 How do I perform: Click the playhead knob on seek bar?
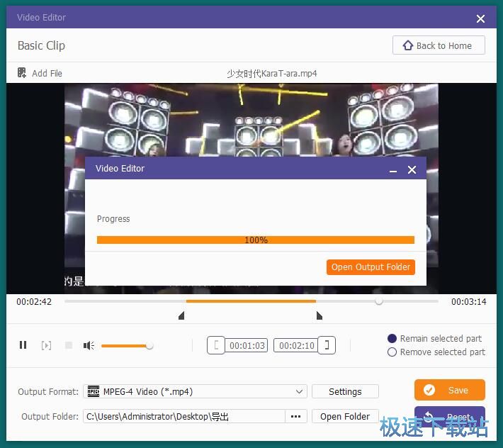tap(379, 301)
